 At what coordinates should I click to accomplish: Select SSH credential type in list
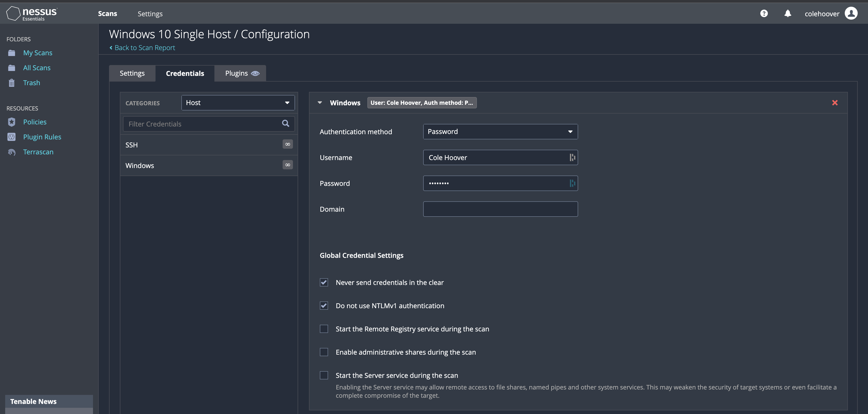coord(209,145)
